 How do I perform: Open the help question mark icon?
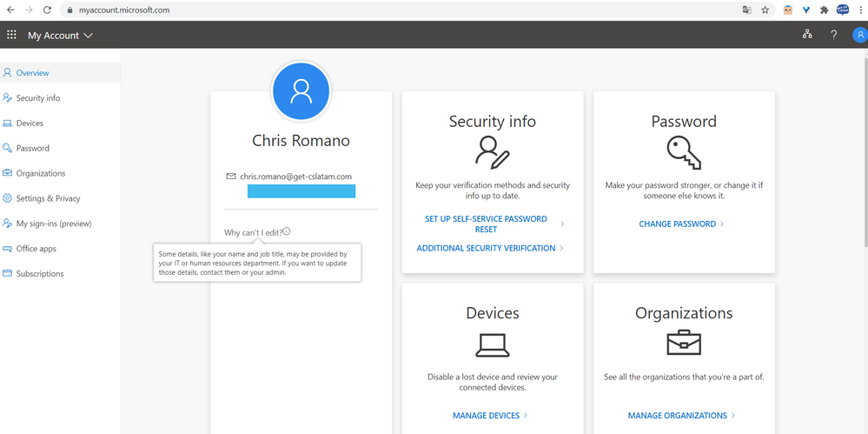833,35
